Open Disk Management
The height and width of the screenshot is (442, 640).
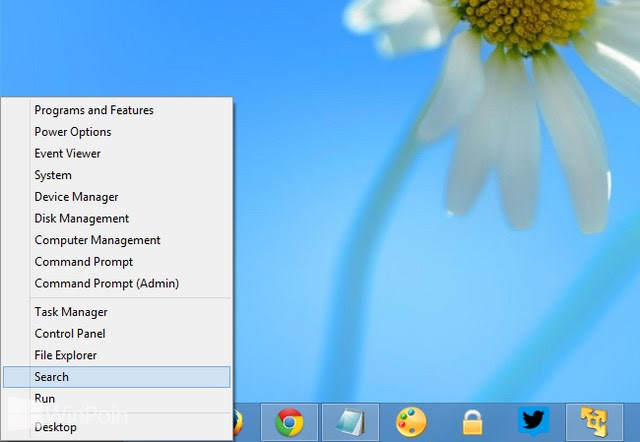(x=118, y=218)
